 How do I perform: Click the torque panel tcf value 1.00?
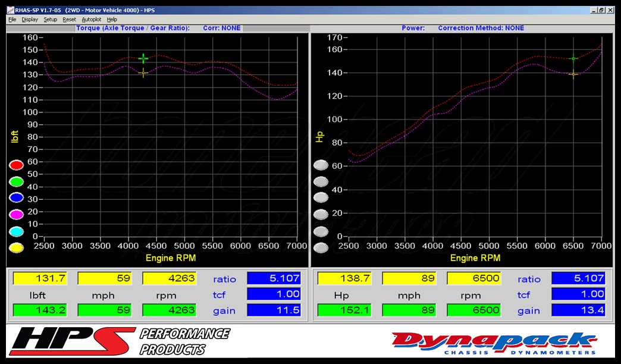(x=274, y=294)
